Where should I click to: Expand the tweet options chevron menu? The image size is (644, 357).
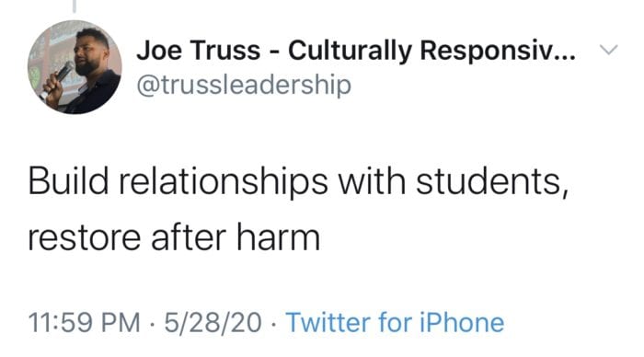(x=609, y=50)
